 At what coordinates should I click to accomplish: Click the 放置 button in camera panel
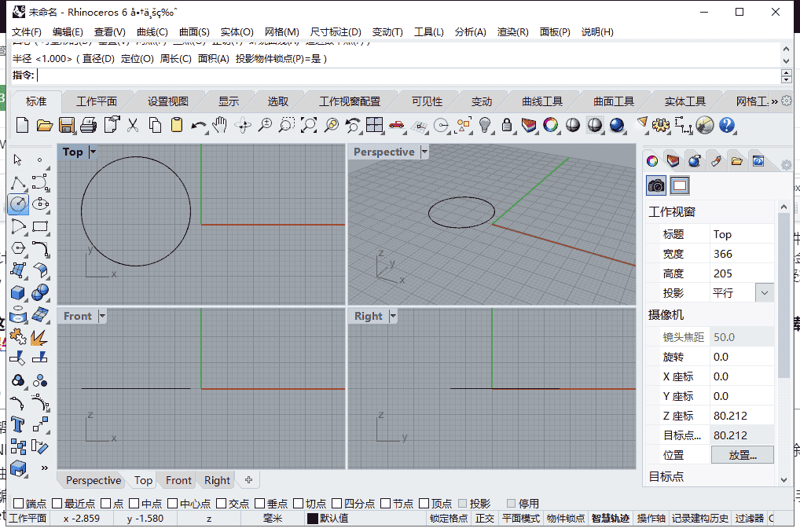(x=742, y=454)
